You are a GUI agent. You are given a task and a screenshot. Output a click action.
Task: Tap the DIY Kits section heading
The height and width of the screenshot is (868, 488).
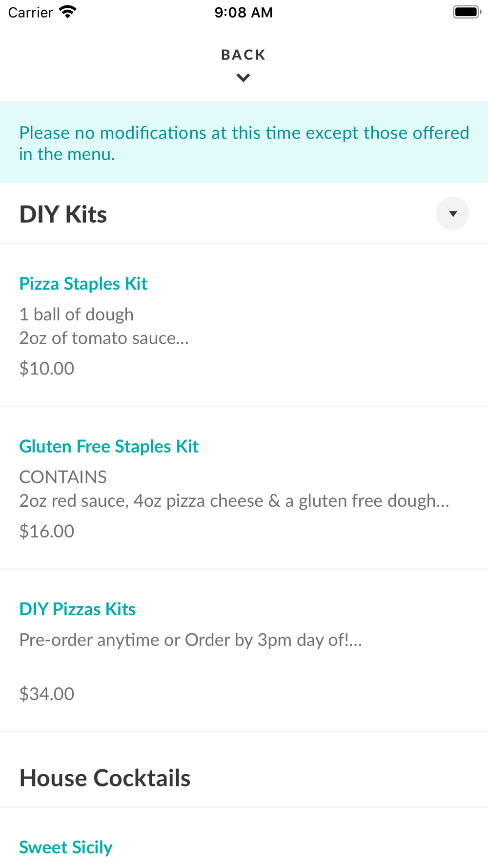point(63,214)
